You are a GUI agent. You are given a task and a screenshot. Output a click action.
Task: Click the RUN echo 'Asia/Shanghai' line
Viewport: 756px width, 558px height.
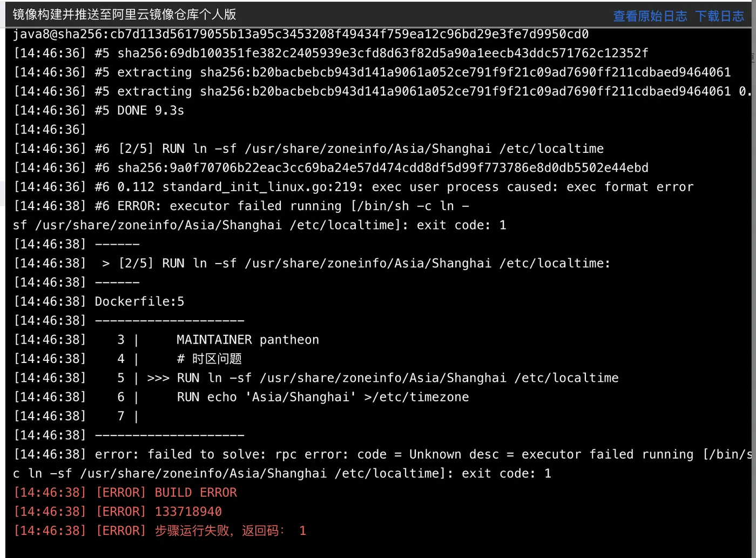241,397
